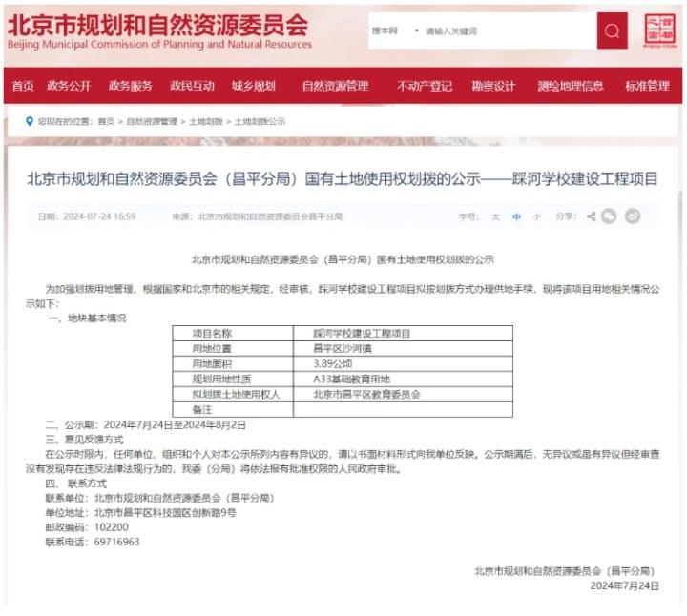Image resolution: width=687 pixels, height=616 pixels.
Task: Open the 政务服务 navigation menu
Action: click(130, 86)
